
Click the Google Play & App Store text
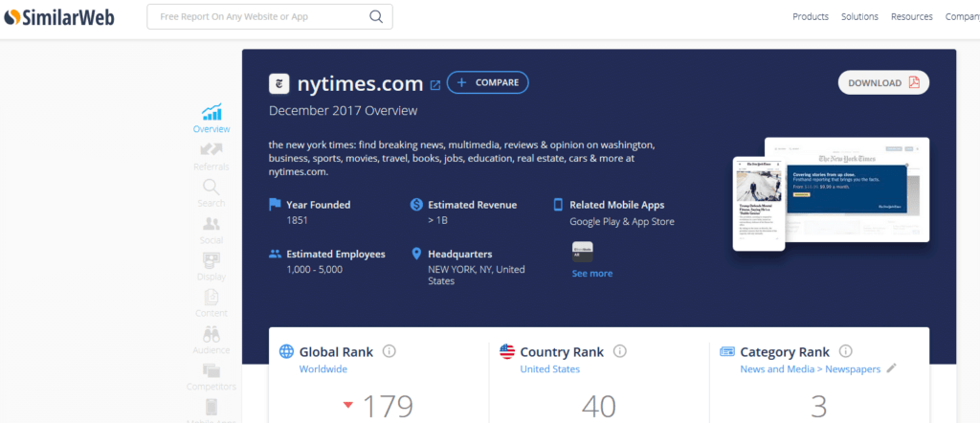622,221
